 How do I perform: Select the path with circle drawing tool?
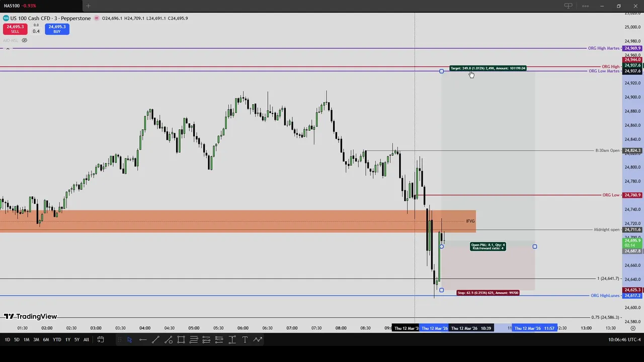[x=169, y=340]
